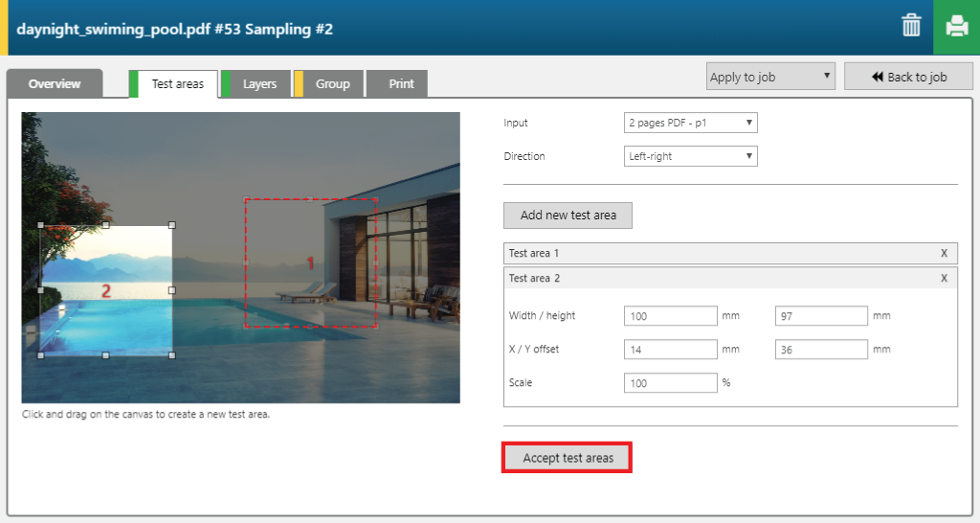Click the Y offset field showing 36

[x=821, y=349]
